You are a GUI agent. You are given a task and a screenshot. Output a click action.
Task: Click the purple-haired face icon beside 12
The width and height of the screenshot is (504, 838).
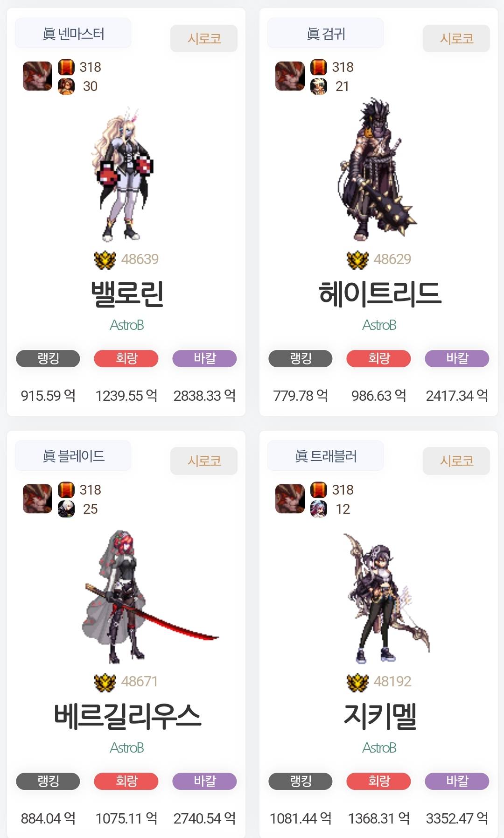(319, 509)
